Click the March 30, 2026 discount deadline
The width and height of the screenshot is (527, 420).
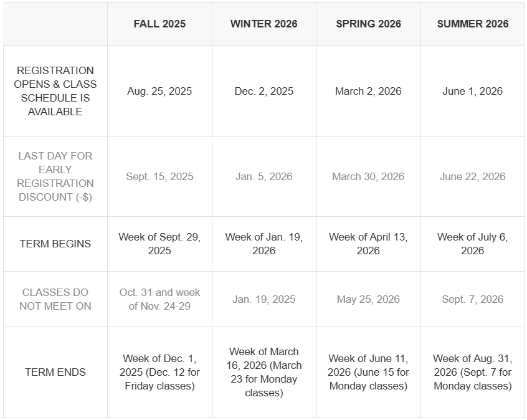[x=368, y=176]
